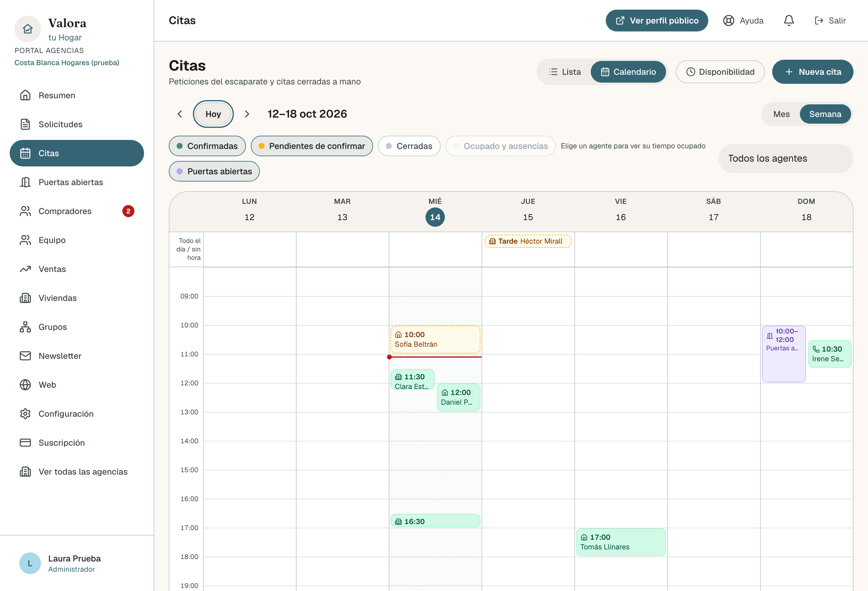This screenshot has width=868, height=591.
Task: Open Configuración in the sidebar
Action: (77, 414)
